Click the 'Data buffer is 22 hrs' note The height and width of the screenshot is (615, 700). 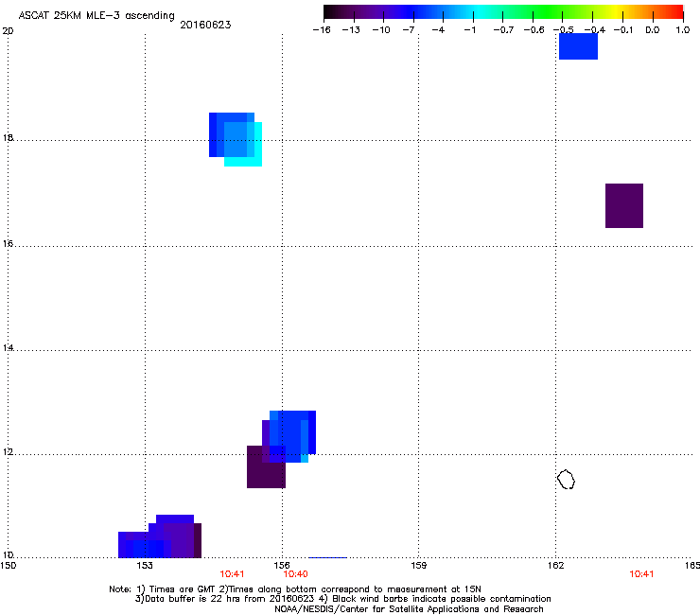[342, 599]
